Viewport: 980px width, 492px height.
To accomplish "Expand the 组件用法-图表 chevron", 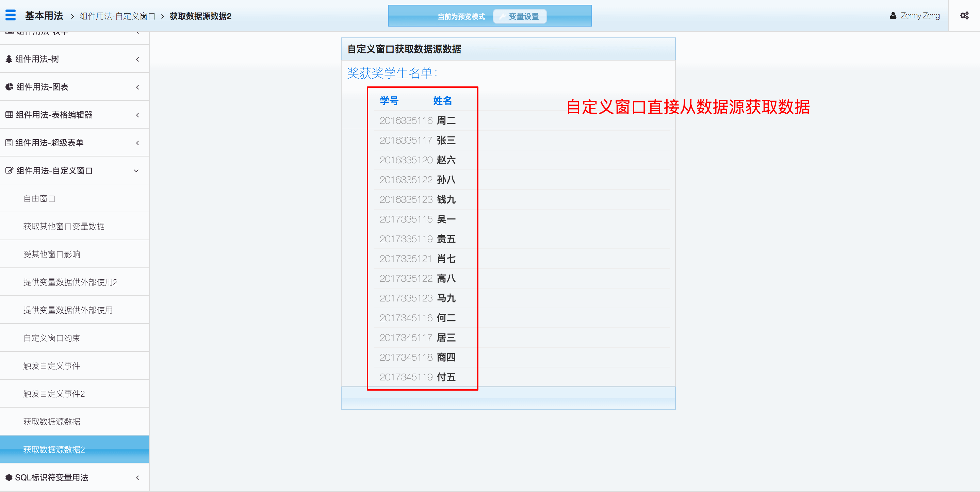I will (x=137, y=87).
